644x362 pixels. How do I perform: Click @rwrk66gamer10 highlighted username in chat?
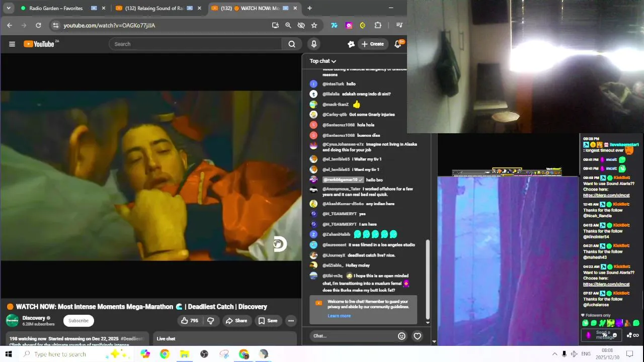click(x=342, y=180)
